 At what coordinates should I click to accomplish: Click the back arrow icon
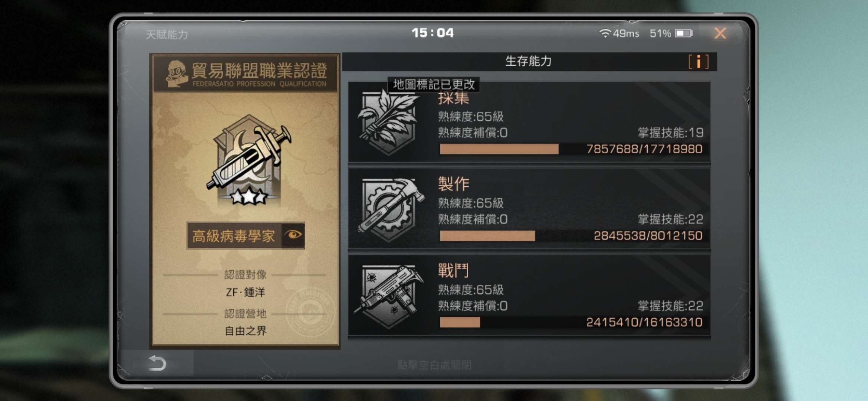(x=157, y=363)
